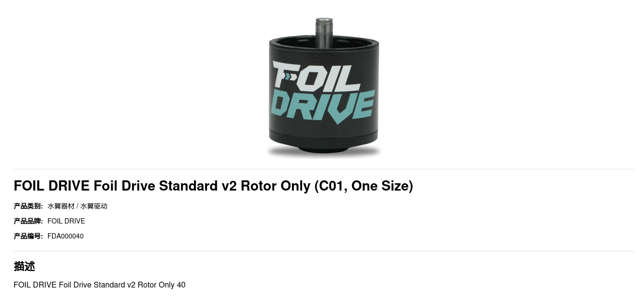Click the arrow emblem inside the FOIL letter F

(290, 76)
